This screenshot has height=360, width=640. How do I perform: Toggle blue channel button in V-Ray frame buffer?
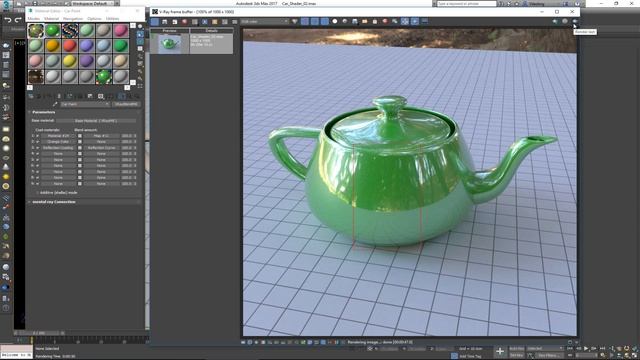click(x=324, y=21)
